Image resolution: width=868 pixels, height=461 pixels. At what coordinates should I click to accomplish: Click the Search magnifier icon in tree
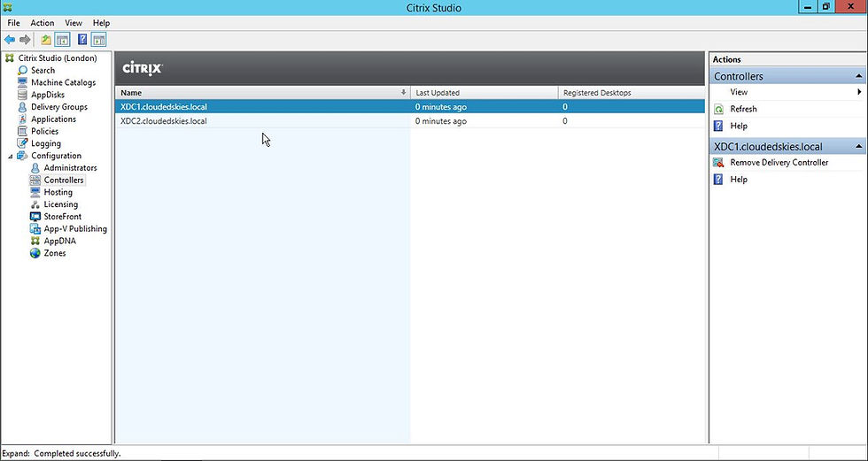pos(22,70)
